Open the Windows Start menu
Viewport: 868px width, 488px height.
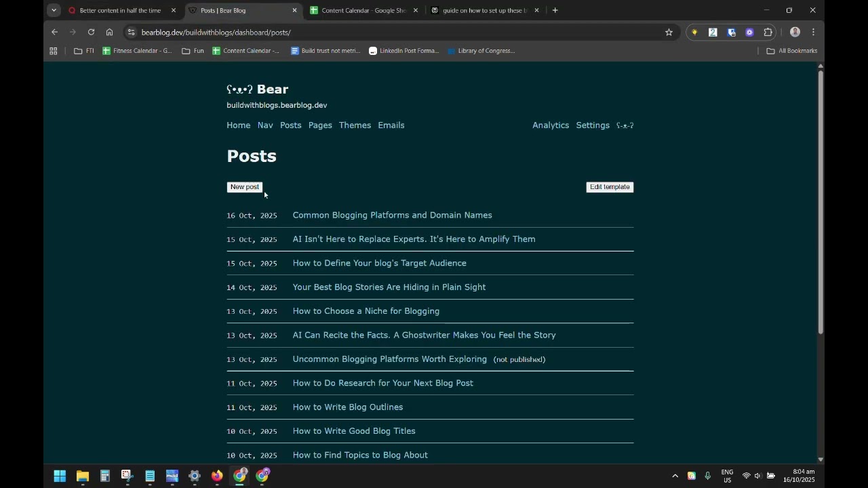pos(60,476)
